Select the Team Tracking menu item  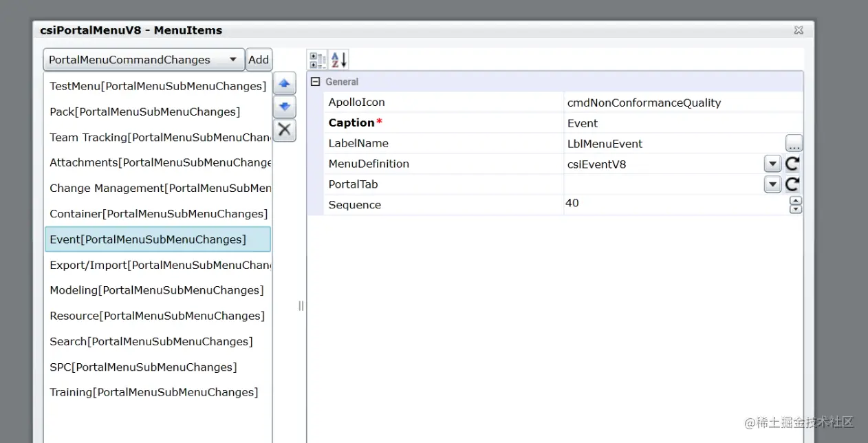pyautogui.click(x=158, y=137)
